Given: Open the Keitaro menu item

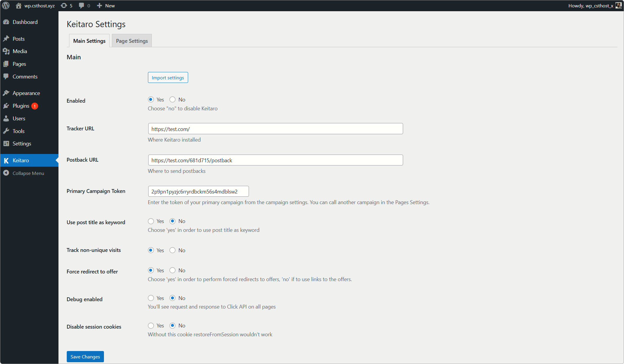Looking at the screenshot, I should click(29, 160).
